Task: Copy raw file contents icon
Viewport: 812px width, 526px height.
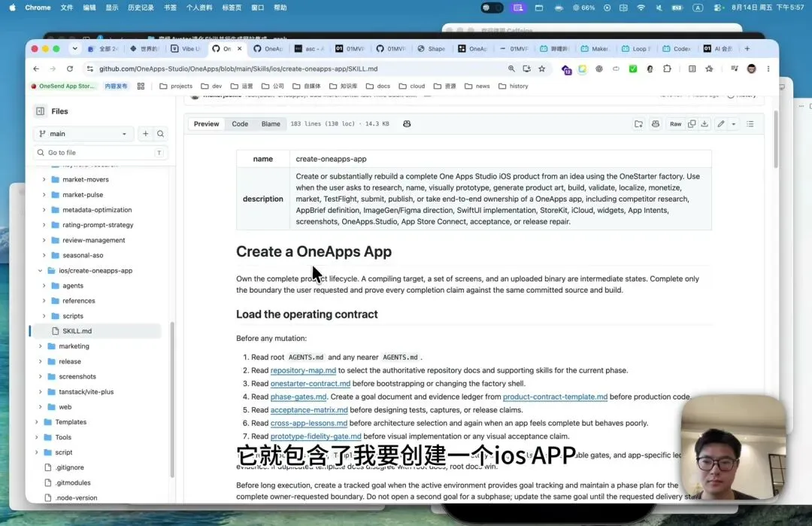Action: 692,124
